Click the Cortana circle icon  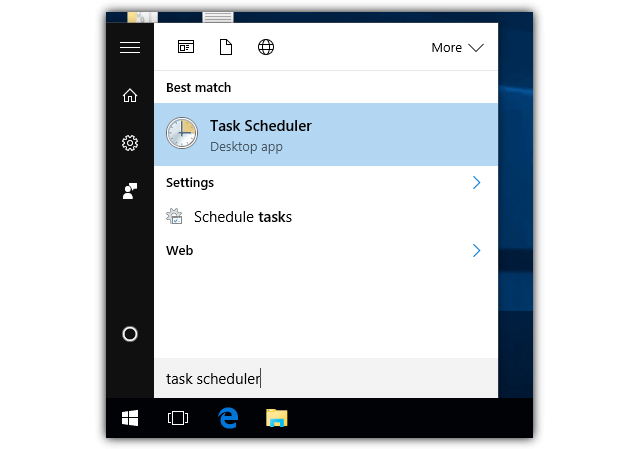pyautogui.click(x=130, y=334)
